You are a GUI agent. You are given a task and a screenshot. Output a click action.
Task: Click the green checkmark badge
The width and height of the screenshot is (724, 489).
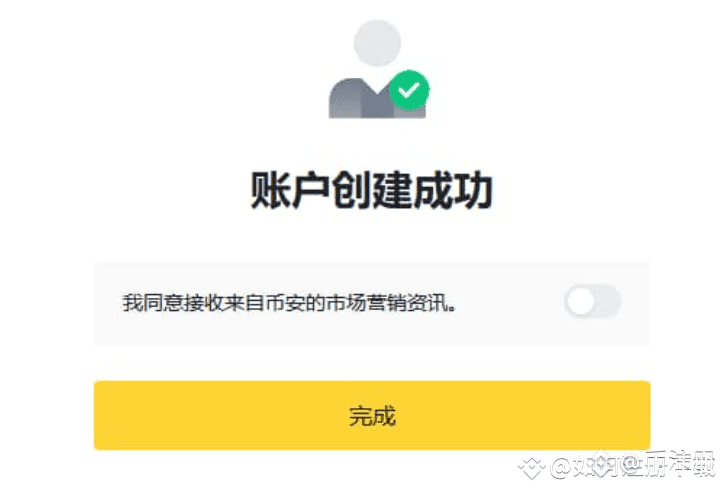coord(409,90)
